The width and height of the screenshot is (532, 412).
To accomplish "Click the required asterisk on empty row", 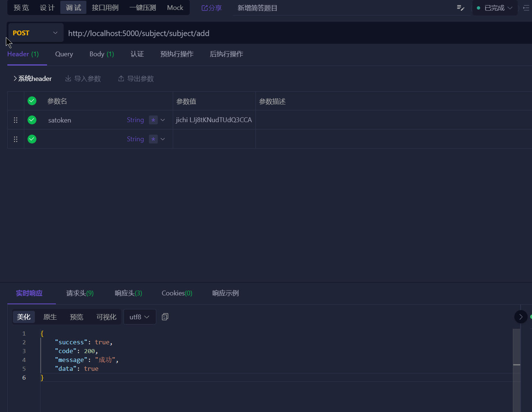I will click(x=153, y=139).
